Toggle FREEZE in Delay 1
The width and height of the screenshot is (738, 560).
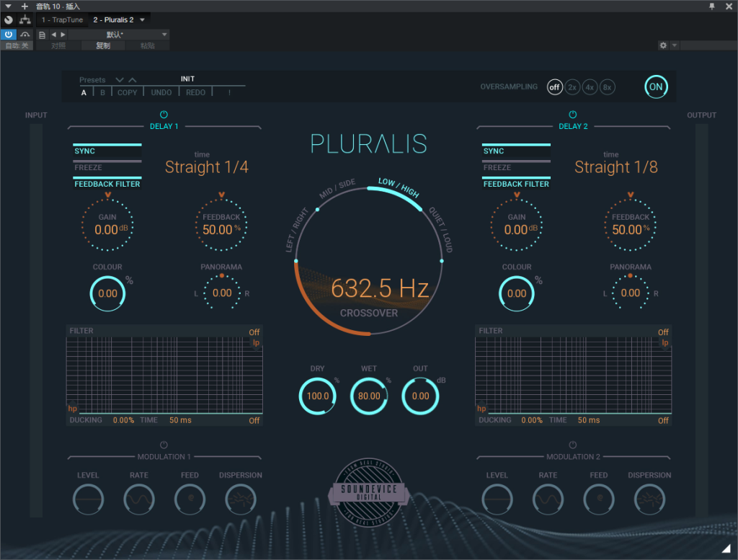pos(107,166)
